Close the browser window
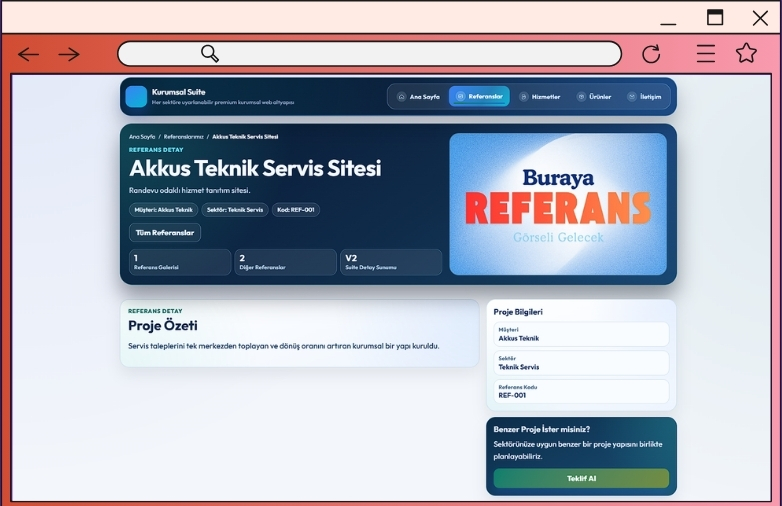The height and width of the screenshot is (506, 782). [x=760, y=18]
